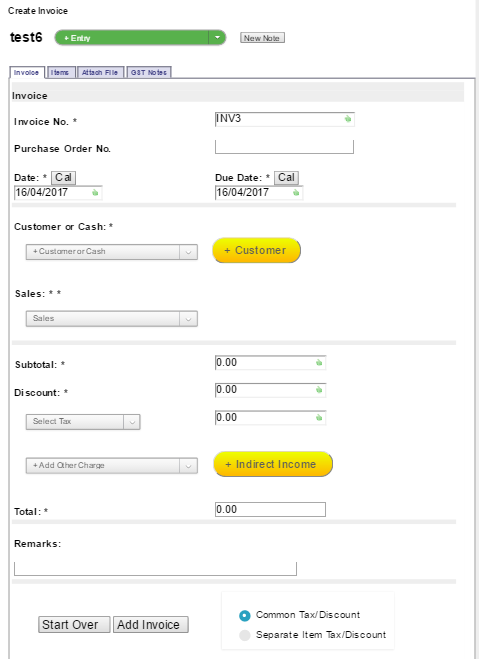This screenshot has width=479, height=659.
Task: Open the green Entry dropdown arrow
Action: [x=217, y=38]
